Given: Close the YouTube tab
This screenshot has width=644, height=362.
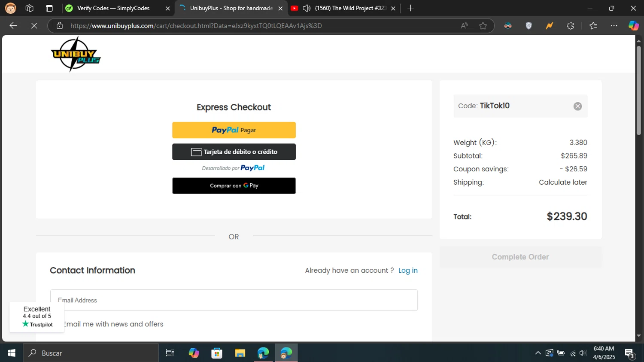Looking at the screenshot, I should tap(393, 8).
